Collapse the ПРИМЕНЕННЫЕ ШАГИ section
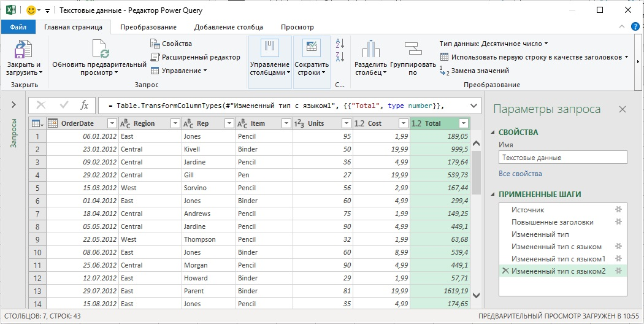Viewport: 644px width, 324px height. (x=493, y=195)
